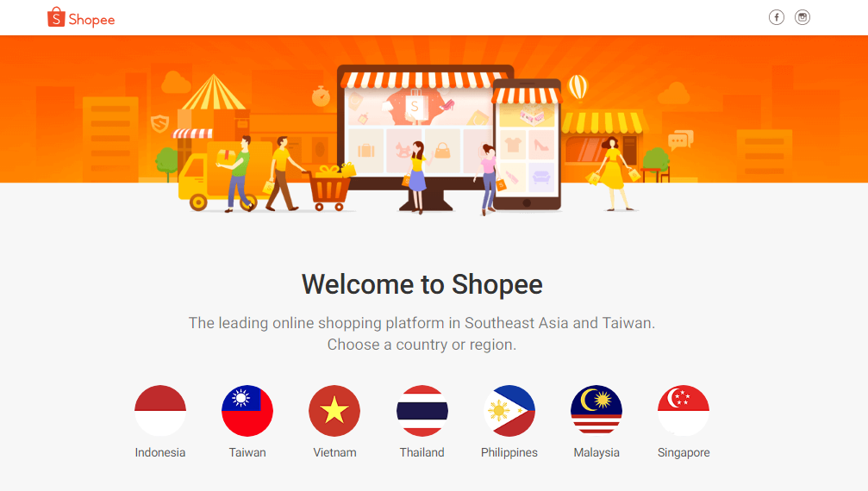Pick the Malaysia flag icon

coord(596,411)
